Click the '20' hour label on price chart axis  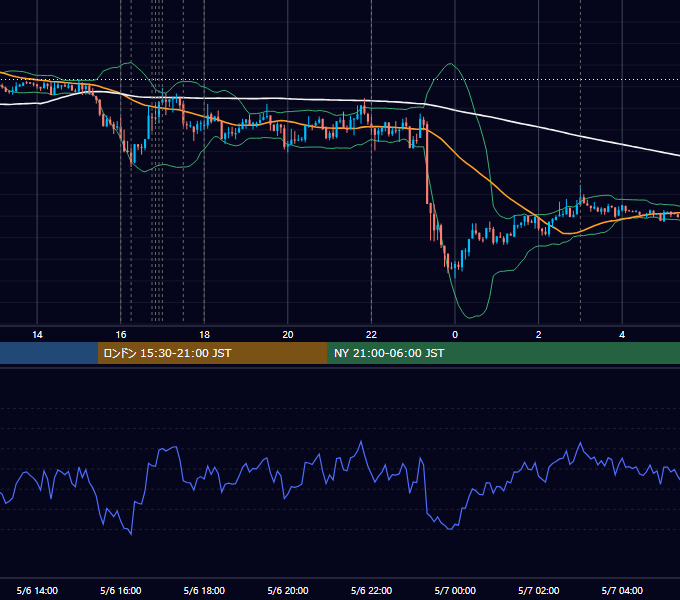coord(288,335)
